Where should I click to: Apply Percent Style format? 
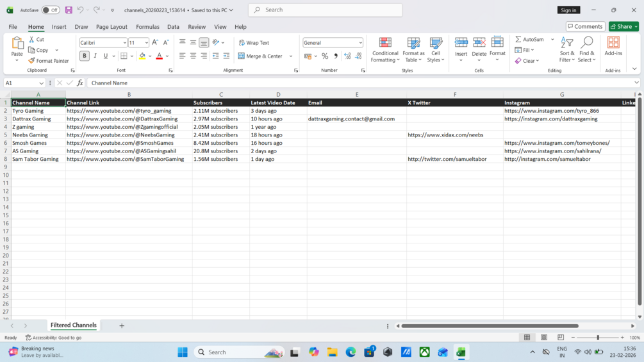point(325,56)
